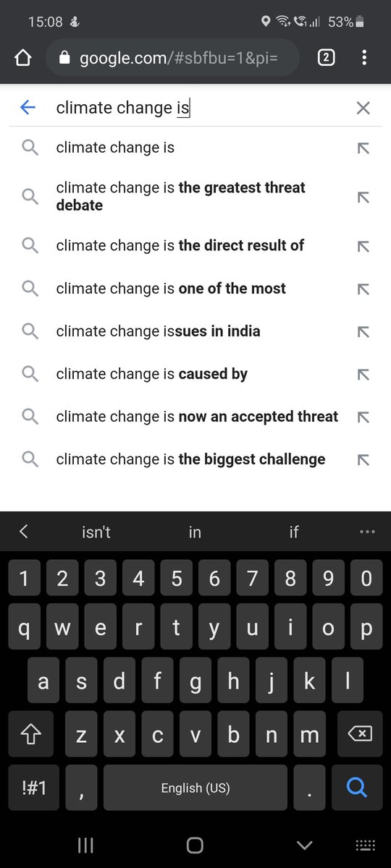The image size is (391, 868).
Task: Choose 'climate change is one of the most'
Action: tap(195, 289)
